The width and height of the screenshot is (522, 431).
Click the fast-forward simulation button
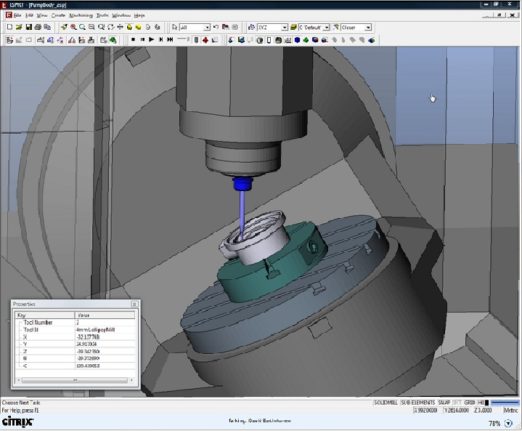(170, 40)
